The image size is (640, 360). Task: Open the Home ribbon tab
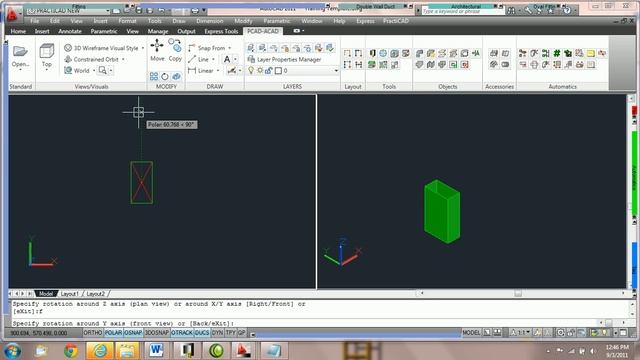pyautogui.click(x=18, y=31)
